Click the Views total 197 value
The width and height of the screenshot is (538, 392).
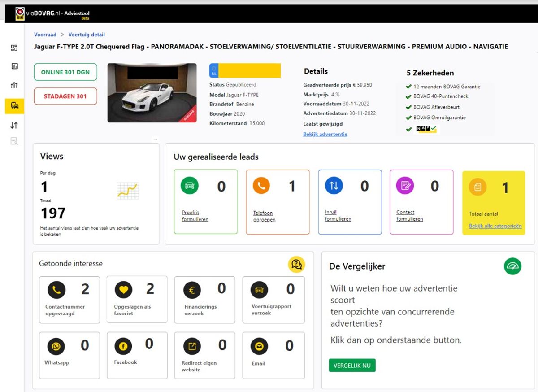(53, 213)
